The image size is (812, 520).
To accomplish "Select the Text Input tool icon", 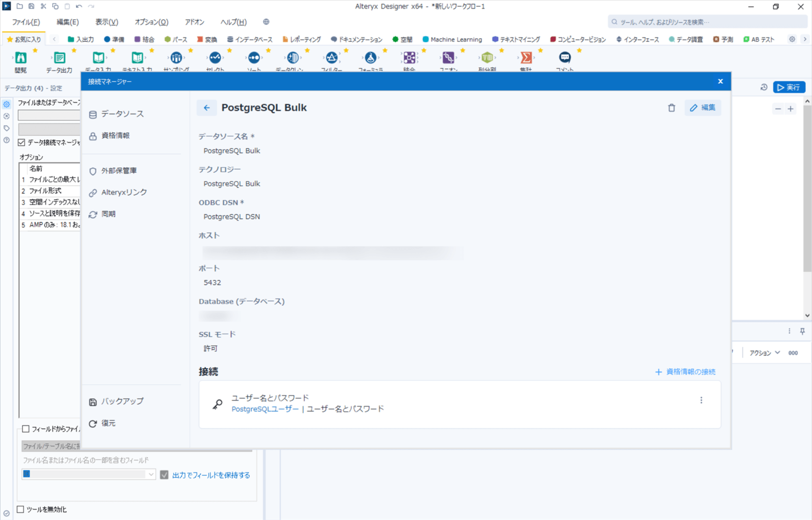I will click(137, 58).
